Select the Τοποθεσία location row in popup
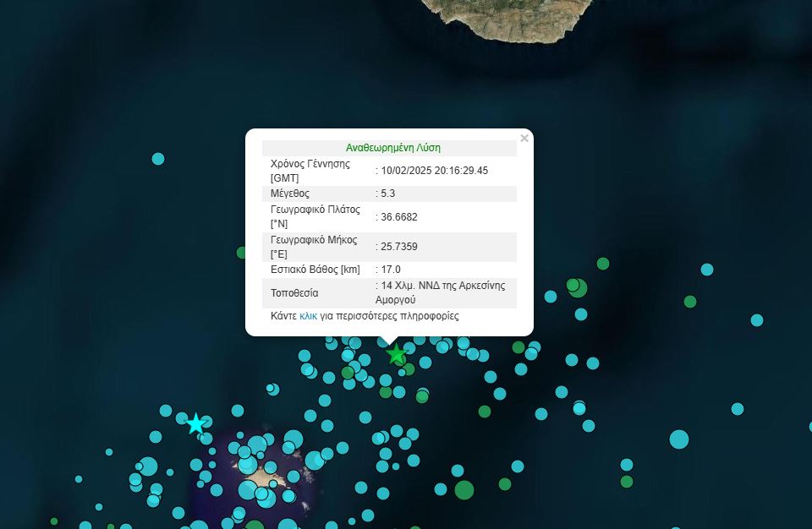 coord(389,293)
